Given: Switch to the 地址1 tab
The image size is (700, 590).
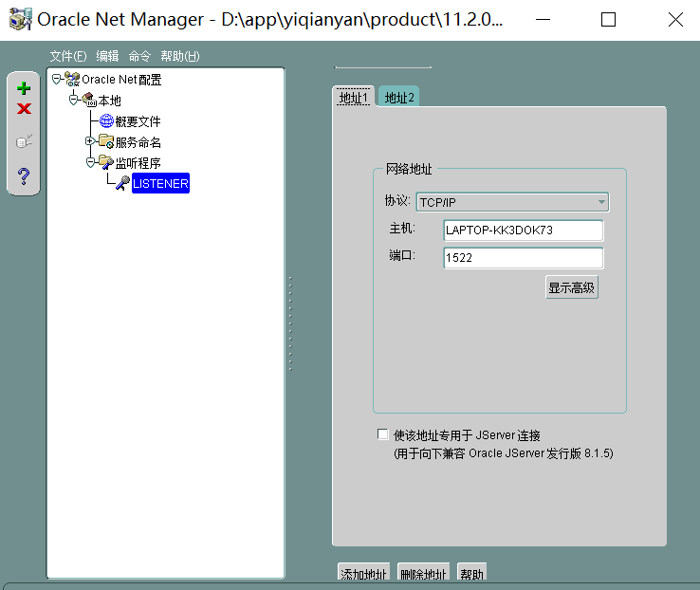Looking at the screenshot, I should 354,98.
